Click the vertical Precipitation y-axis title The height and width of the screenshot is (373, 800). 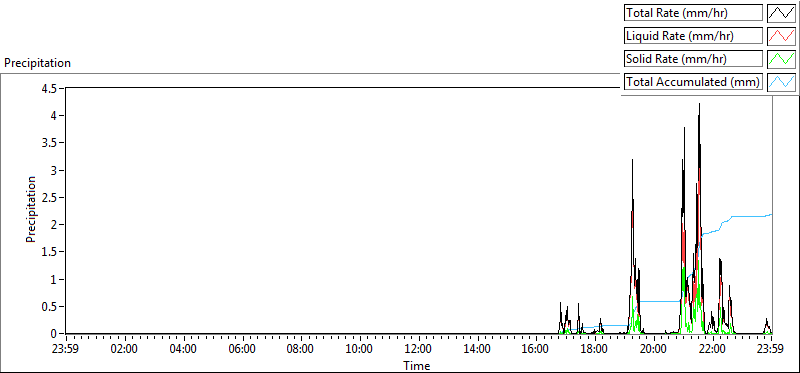pos(31,210)
